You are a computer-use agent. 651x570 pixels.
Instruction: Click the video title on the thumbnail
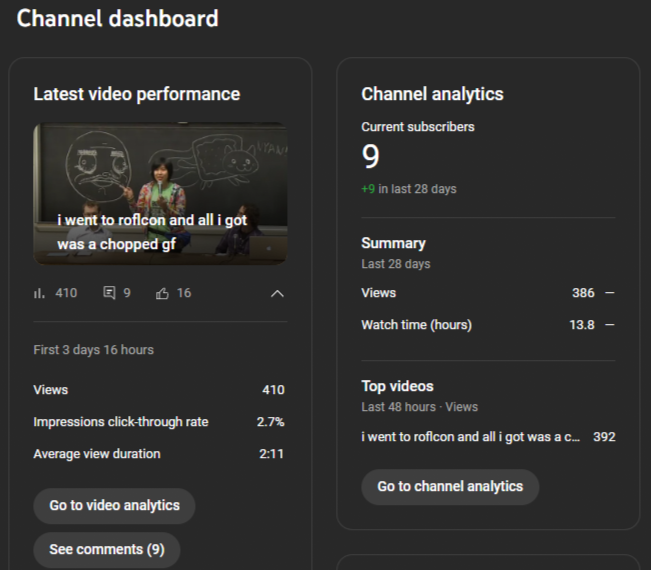click(151, 232)
